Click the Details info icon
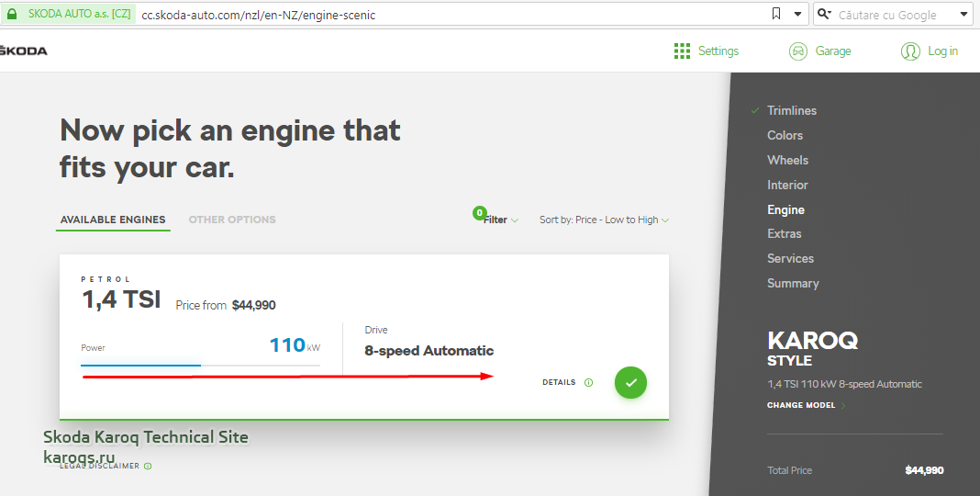980x496 pixels. [588, 383]
